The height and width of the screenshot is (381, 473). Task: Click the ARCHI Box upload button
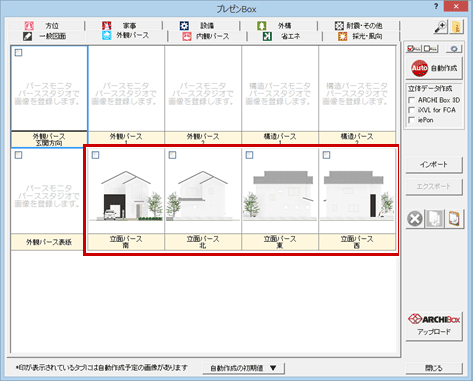pos(434,326)
